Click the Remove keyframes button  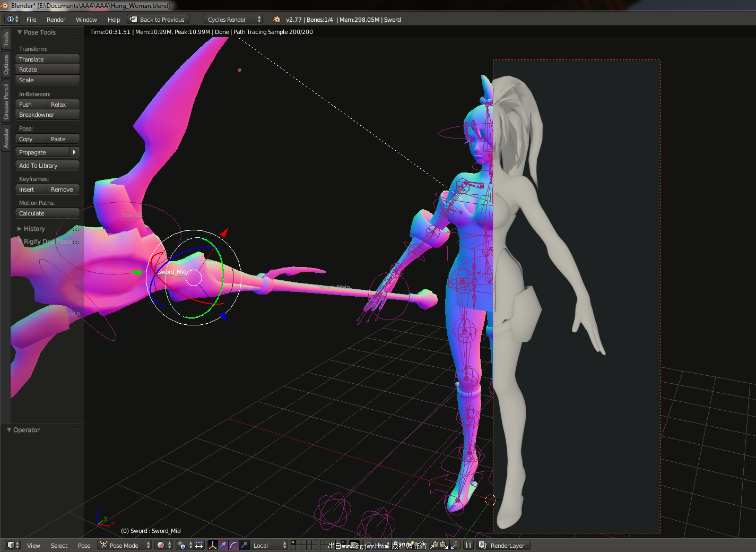coord(63,189)
